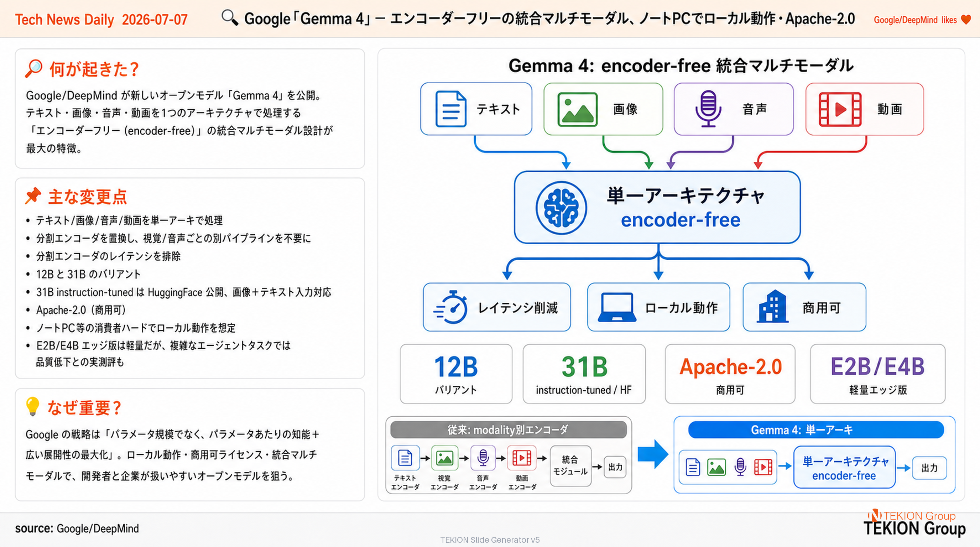This screenshot has height=547, width=980.
Task: Click the orange TEKION logo mark at the bottom right
Action: click(x=875, y=515)
